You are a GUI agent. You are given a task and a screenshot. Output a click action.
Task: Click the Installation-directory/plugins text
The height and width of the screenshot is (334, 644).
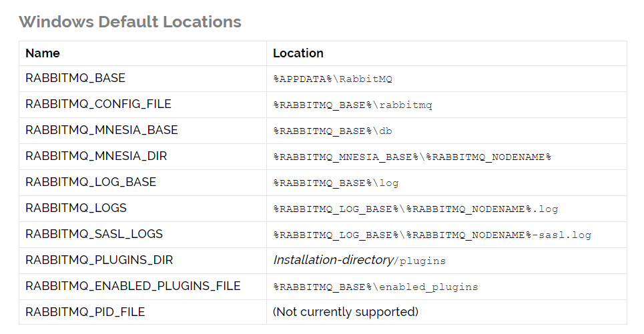(x=360, y=260)
